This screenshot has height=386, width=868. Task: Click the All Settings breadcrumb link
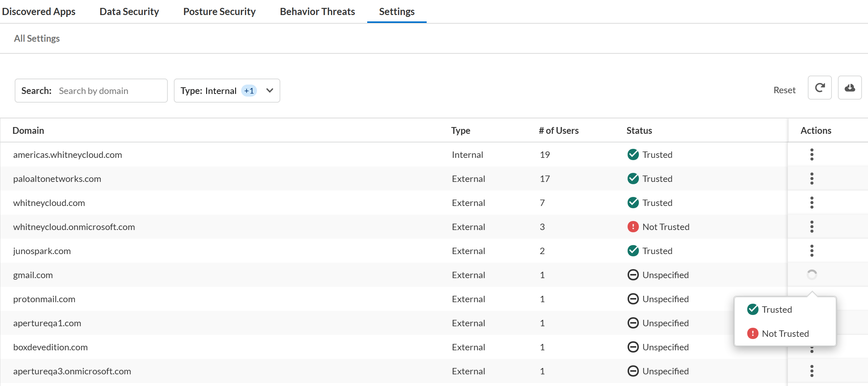click(37, 38)
